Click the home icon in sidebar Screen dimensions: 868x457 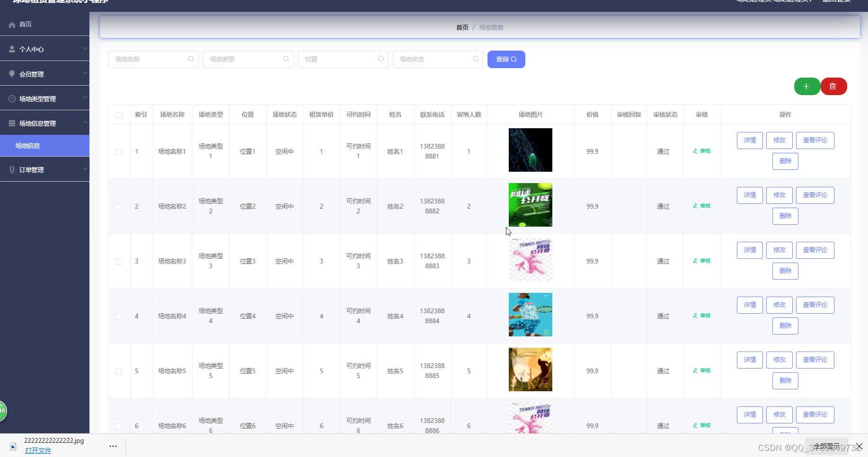12,25
